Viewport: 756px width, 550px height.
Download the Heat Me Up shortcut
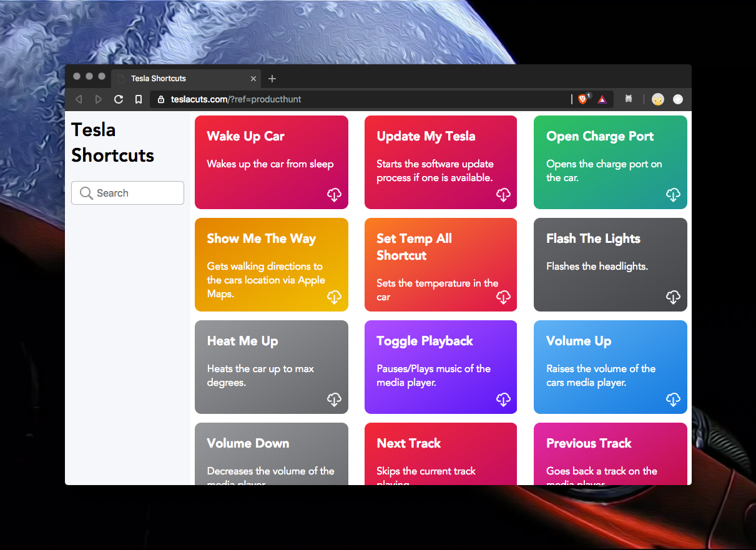click(x=335, y=400)
